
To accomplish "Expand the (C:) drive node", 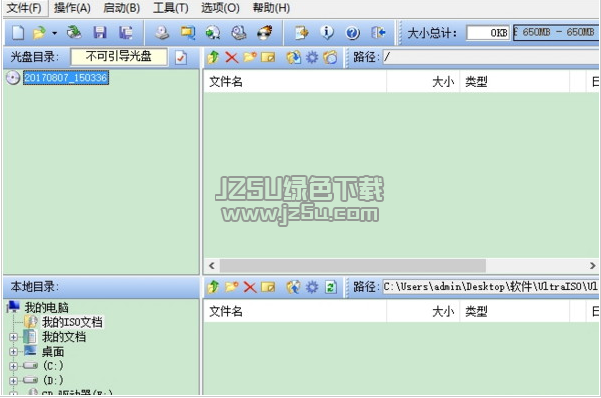I will click(13, 366).
